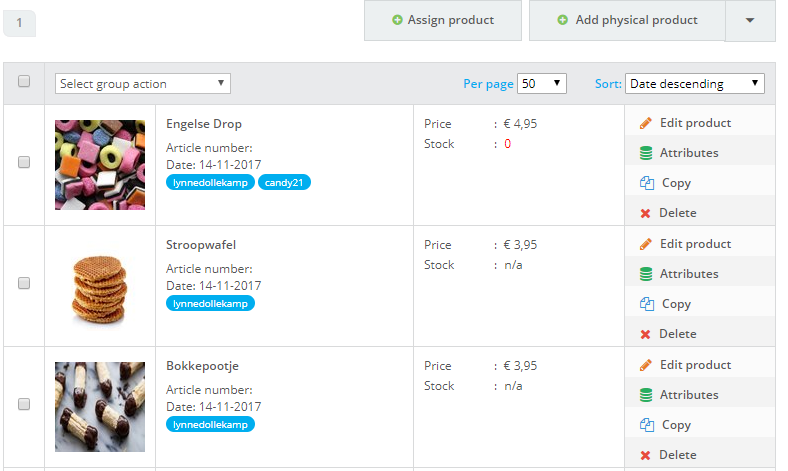
Task: Click red X delete icon for Stroopwafel
Action: click(x=645, y=334)
